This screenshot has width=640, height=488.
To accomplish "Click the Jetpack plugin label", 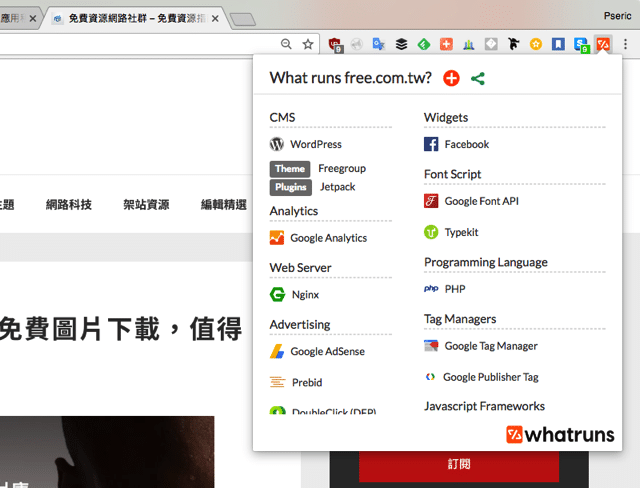I will pyautogui.click(x=337, y=187).
